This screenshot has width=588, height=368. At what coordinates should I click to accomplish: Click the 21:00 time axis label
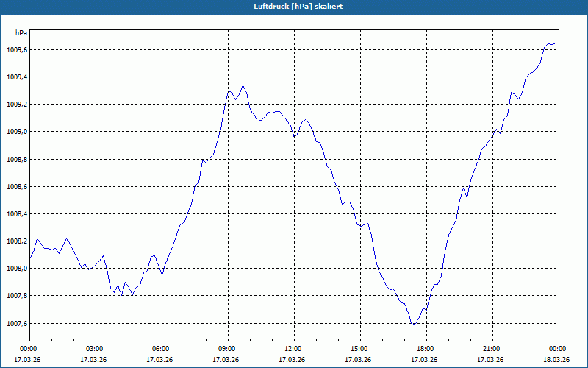click(x=492, y=348)
